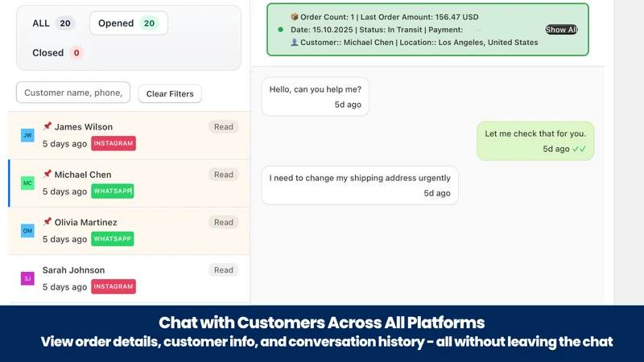This screenshot has height=362, width=644.
Task: Open Sarah Johnson's conversation
Action: tap(129, 278)
